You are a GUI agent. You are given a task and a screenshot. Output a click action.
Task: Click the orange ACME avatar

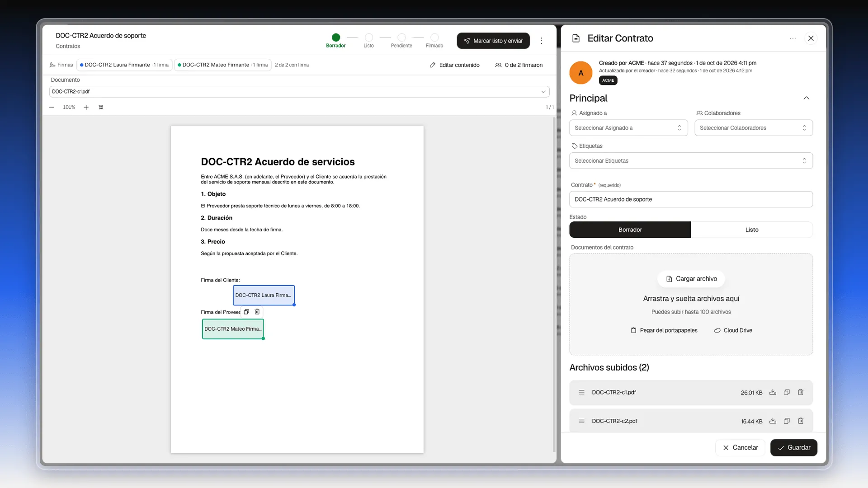point(581,73)
